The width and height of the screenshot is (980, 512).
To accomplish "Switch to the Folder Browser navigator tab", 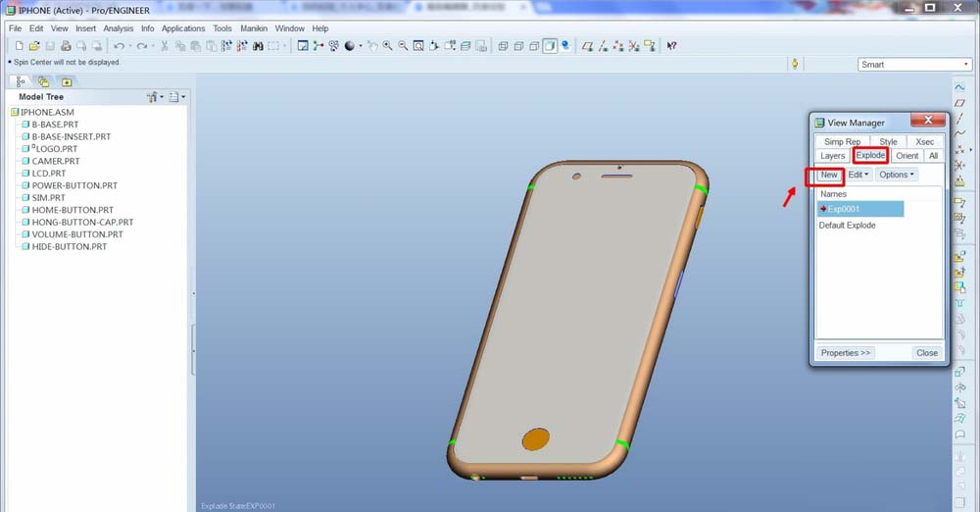I will [43, 81].
